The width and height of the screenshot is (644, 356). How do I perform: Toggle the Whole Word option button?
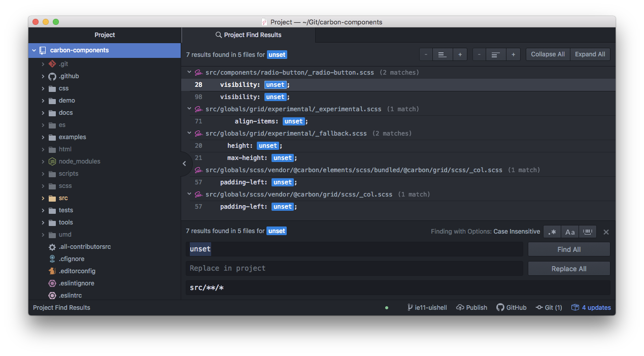click(588, 232)
